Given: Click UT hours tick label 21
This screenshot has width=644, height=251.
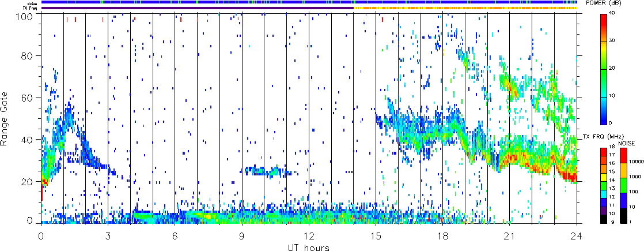Looking at the screenshot, I should click(510, 236).
